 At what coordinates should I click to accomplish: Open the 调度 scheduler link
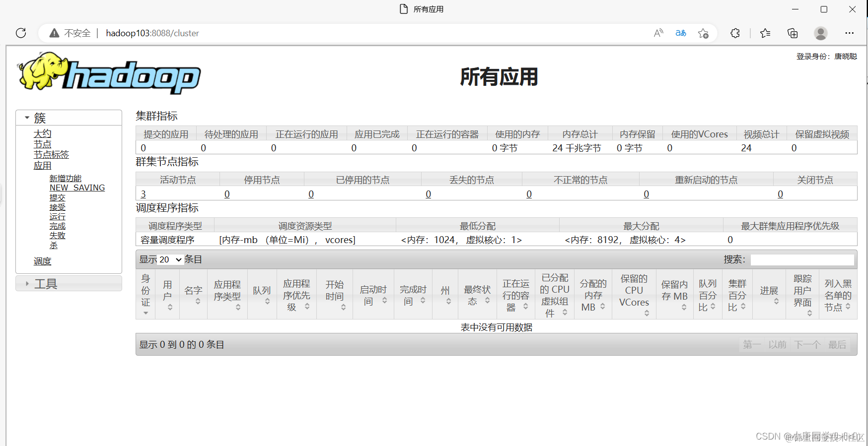click(x=42, y=261)
